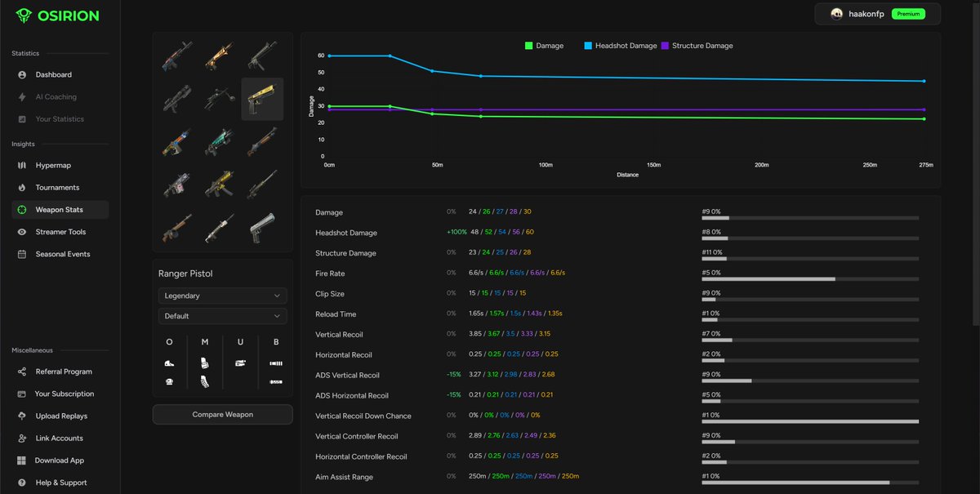Open Upload Replays
Image resolution: width=980 pixels, height=494 pixels.
point(60,416)
